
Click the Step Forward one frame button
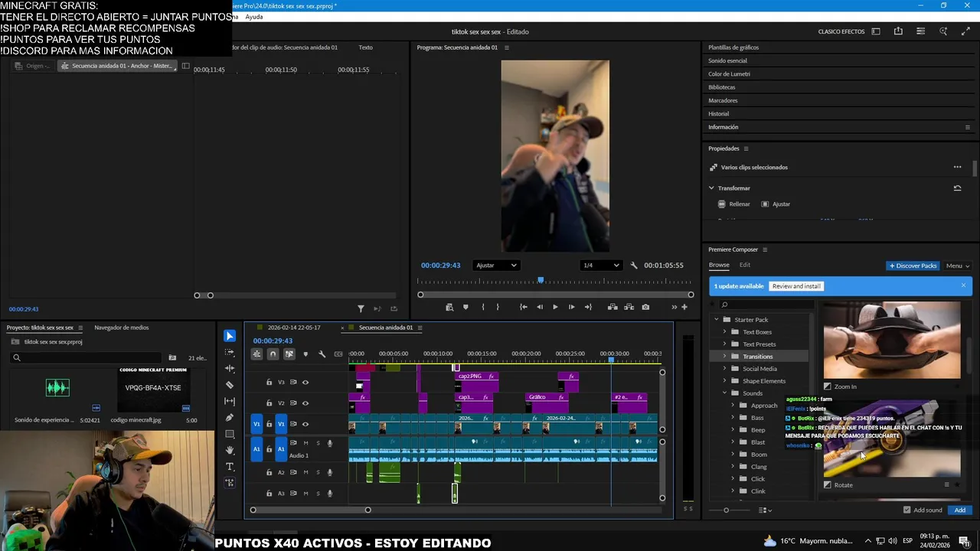[x=571, y=307]
